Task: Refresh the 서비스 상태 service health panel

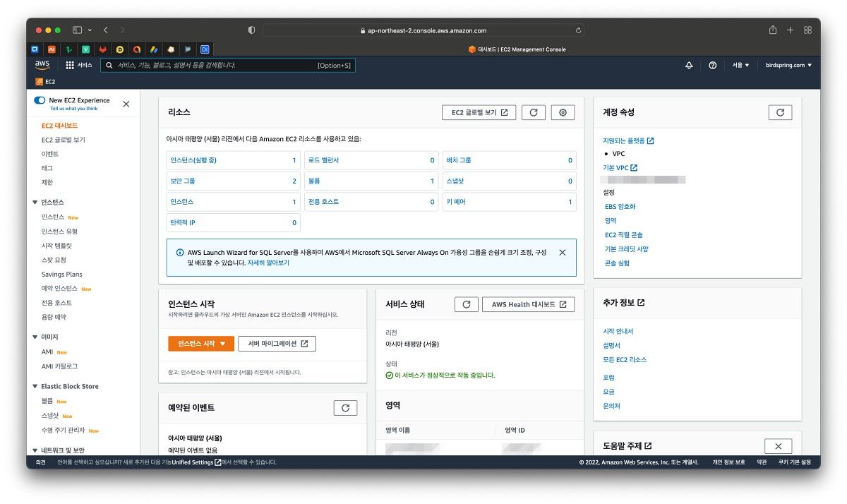Action: pyautogui.click(x=466, y=304)
